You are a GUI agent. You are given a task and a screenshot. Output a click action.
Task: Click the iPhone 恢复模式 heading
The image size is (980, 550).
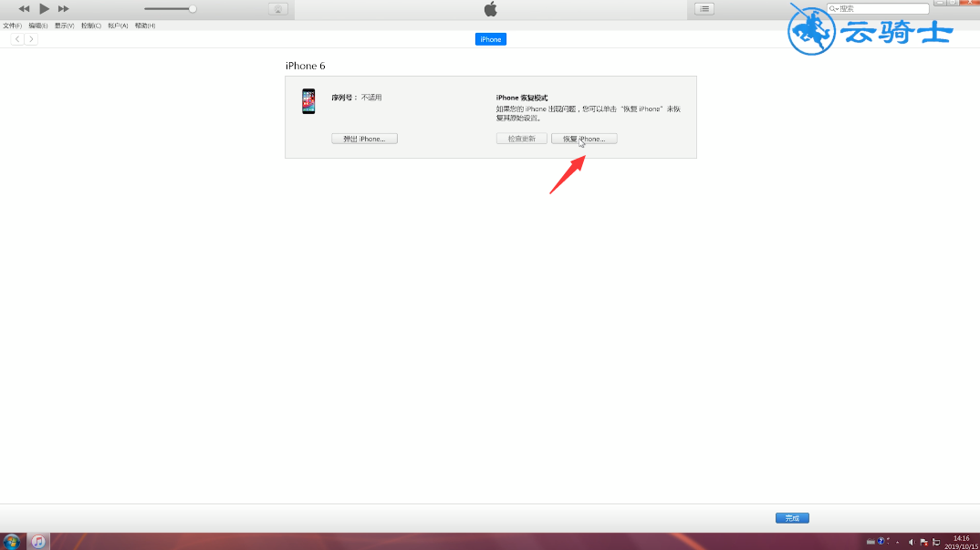coord(522,99)
